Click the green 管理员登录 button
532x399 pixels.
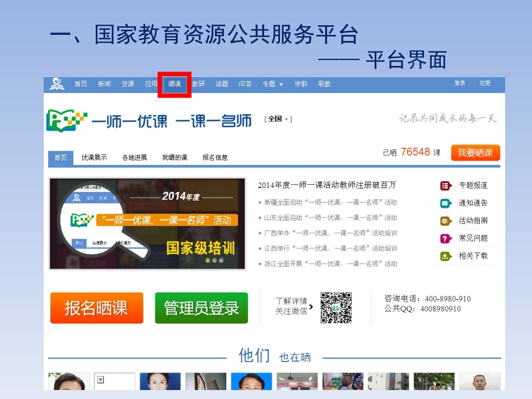(x=202, y=308)
